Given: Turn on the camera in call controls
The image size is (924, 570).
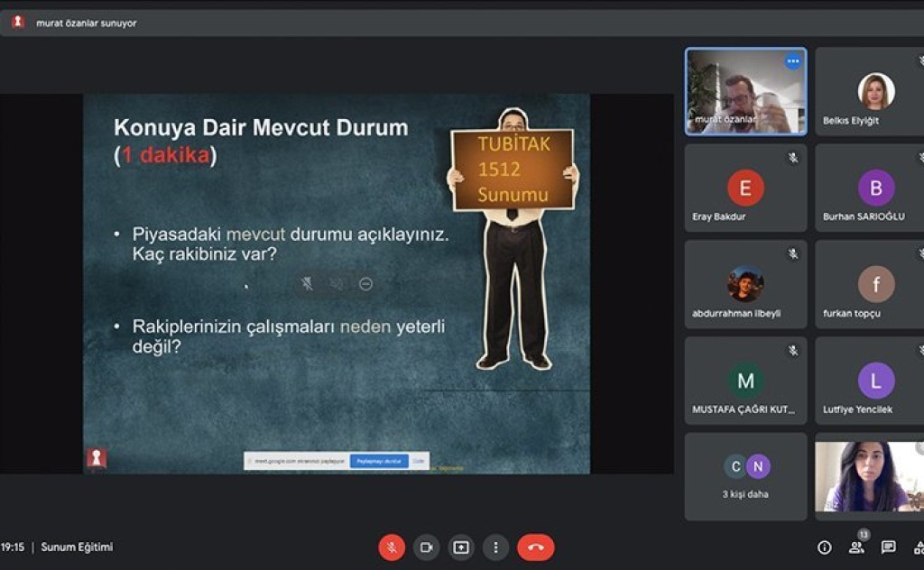Looking at the screenshot, I should (x=426, y=547).
